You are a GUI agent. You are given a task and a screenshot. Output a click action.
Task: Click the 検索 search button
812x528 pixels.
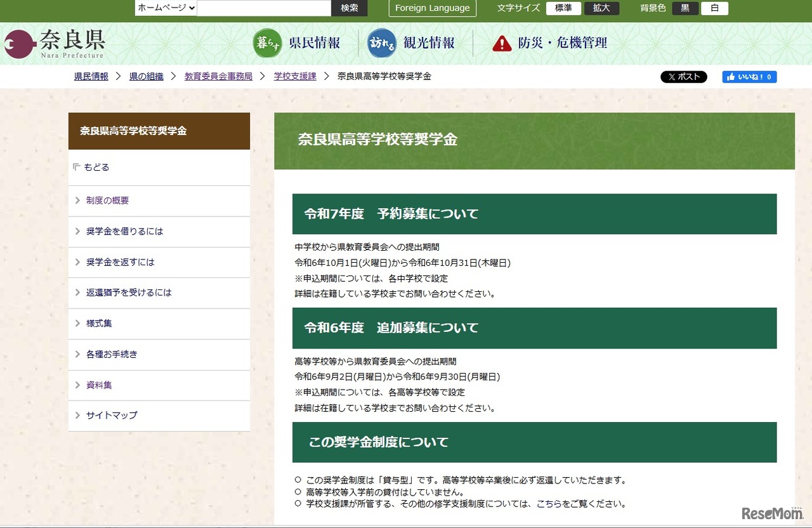pyautogui.click(x=350, y=8)
